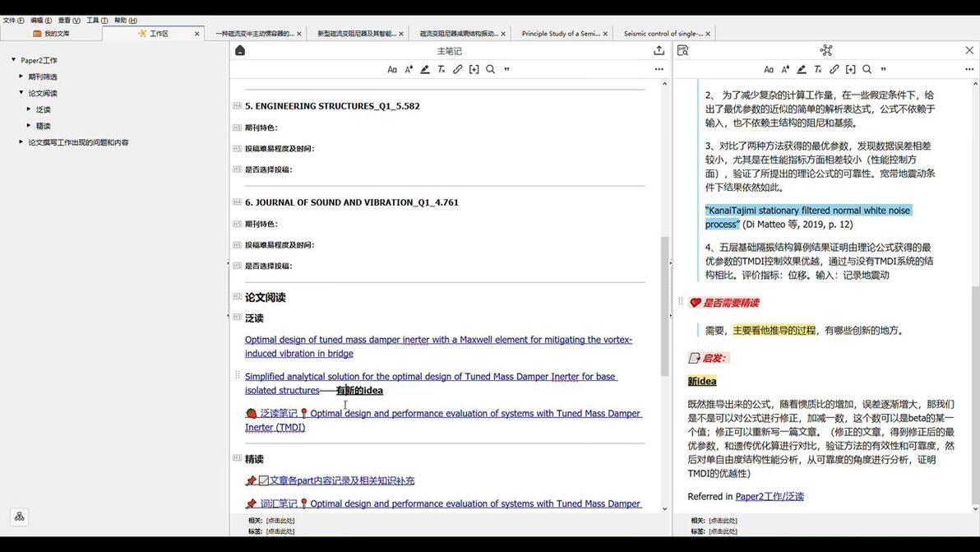Follow the Paper2工作/泛读 referred link

770,496
